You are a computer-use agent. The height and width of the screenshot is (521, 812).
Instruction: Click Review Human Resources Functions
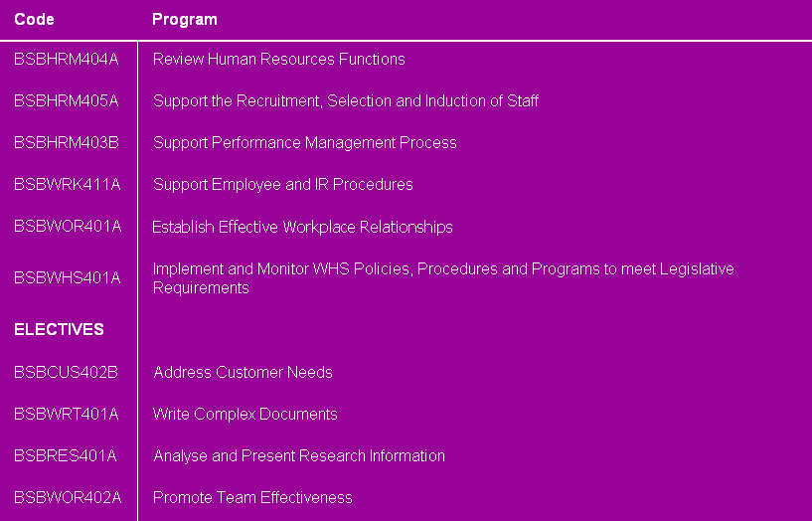pos(278,59)
